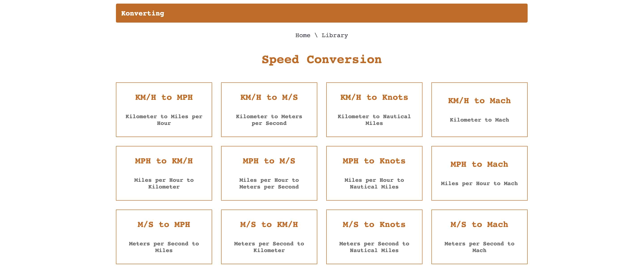Open the MPH to Knots converter
The width and height of the screenshot is (644, 270).
tap(374, 173)
